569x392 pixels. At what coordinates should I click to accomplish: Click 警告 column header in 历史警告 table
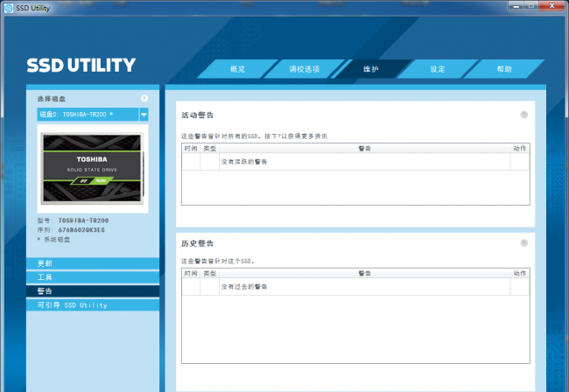pos(365,273)
